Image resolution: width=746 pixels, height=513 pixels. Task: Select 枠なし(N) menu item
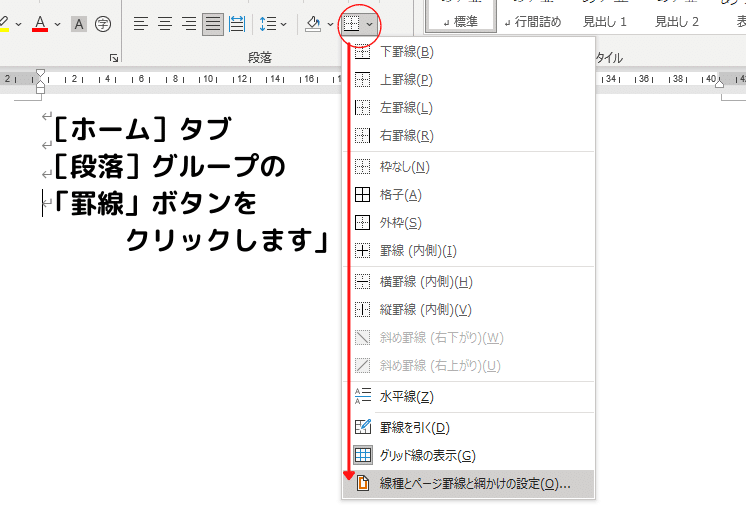[x=469, y=167]
